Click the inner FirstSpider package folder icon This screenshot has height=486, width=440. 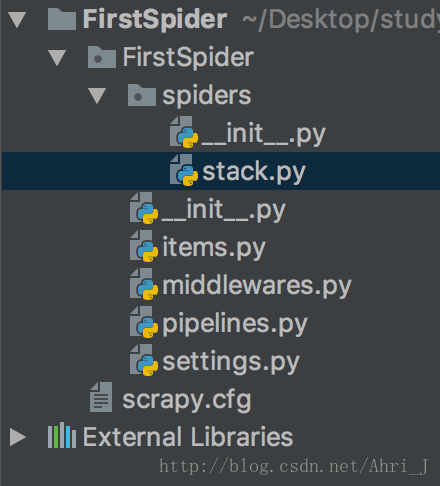coord(102,57)
